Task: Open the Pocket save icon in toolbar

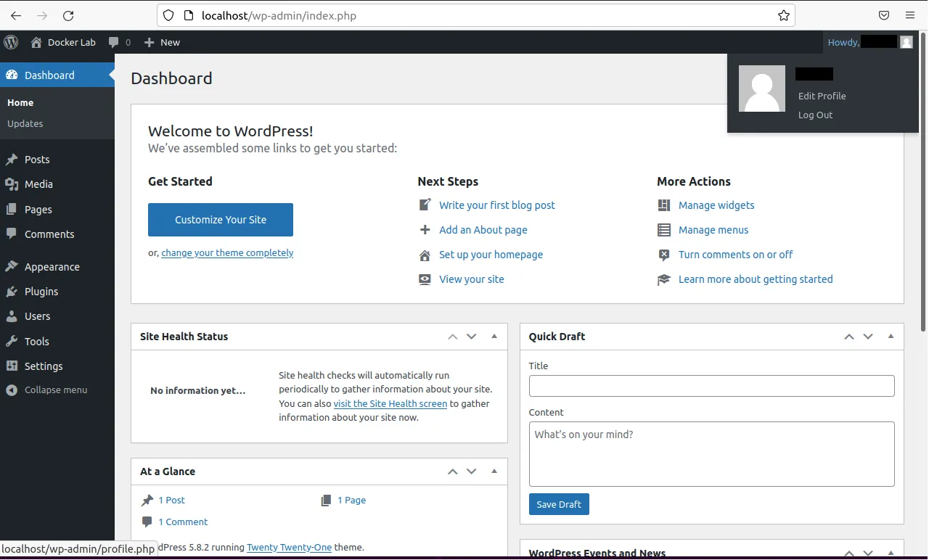Action: 884,15
